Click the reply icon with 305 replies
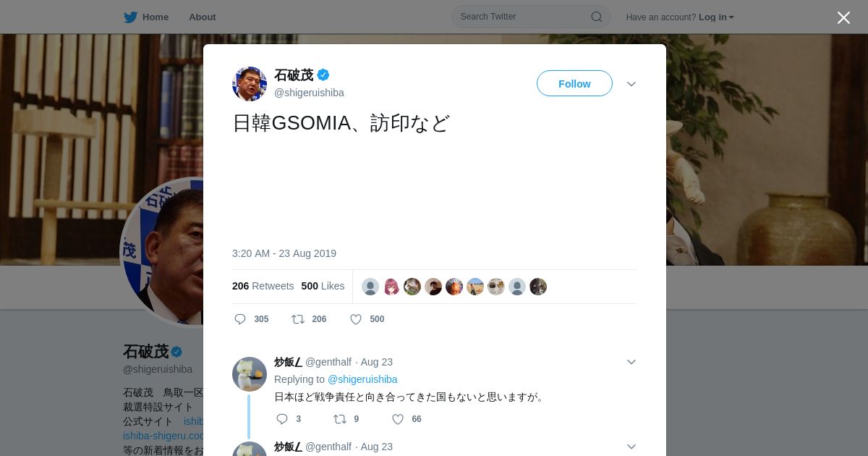 [240, 319]
